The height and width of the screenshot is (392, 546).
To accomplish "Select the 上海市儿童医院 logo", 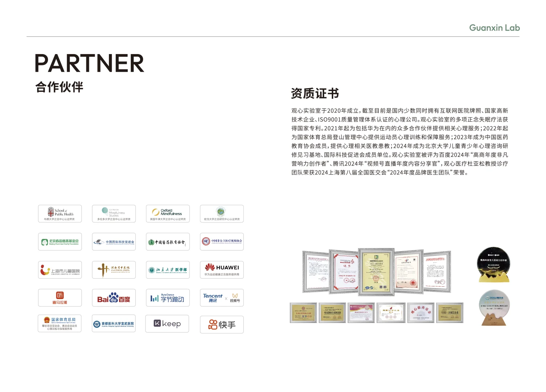I will (60, 270).
